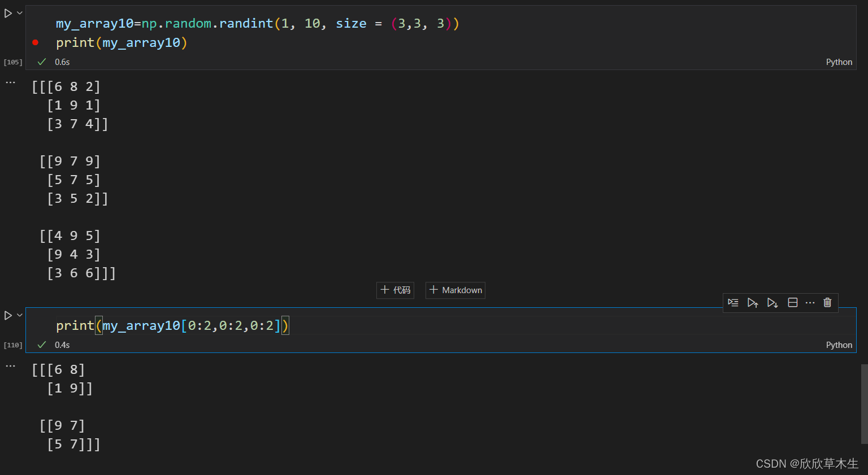Run the first cell with randint code
Image resolution: width=868 pixels, height=475 pixels.
[8, 13]
